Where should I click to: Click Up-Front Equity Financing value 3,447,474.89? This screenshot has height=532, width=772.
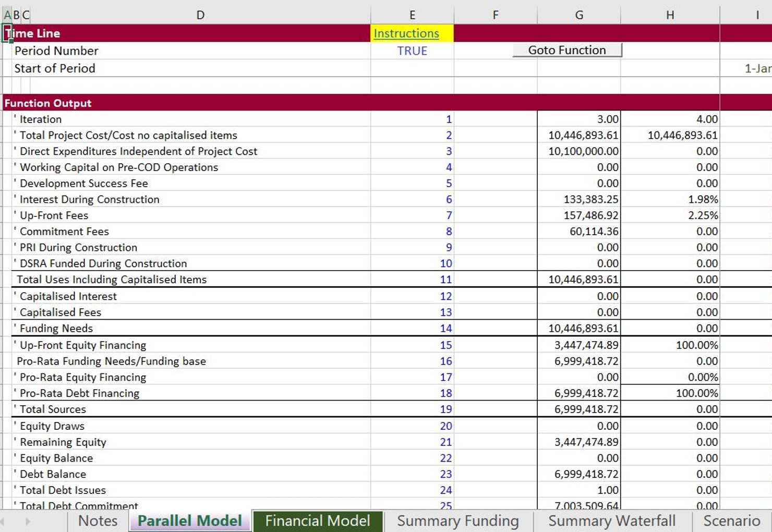(579, 345)
